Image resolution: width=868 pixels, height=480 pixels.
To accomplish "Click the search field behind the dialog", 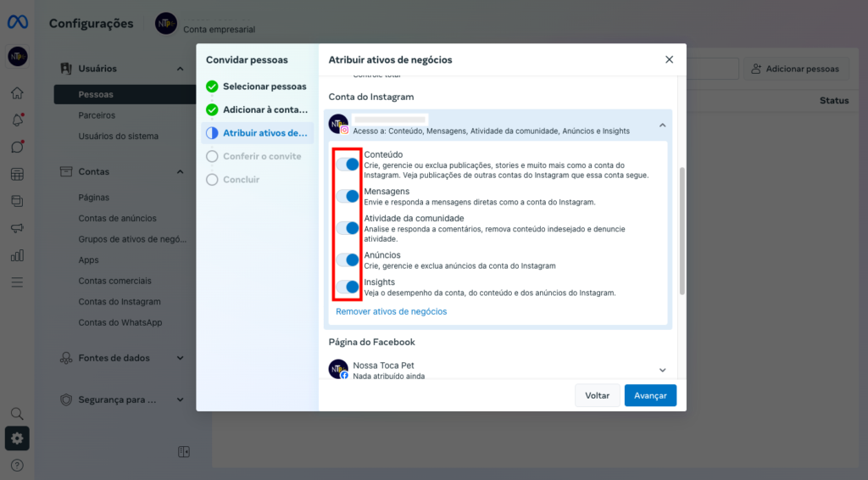I will tap(712, 69).
